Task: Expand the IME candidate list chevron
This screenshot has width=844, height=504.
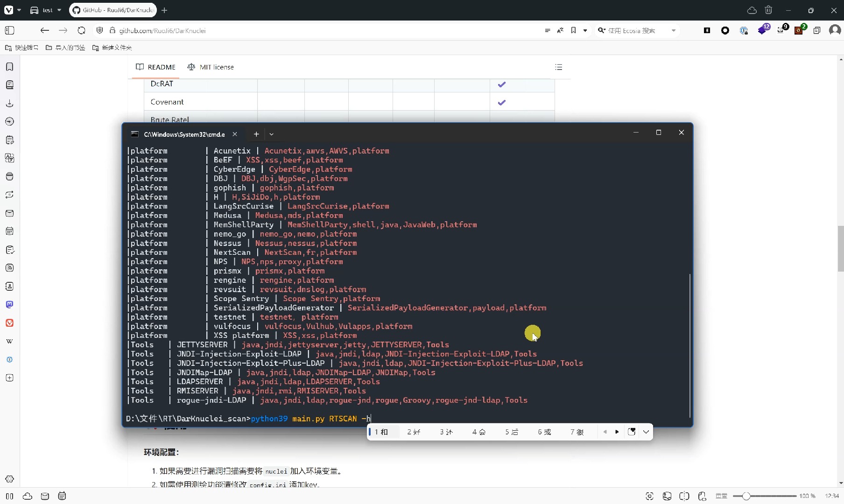Action: coord(646,432)
